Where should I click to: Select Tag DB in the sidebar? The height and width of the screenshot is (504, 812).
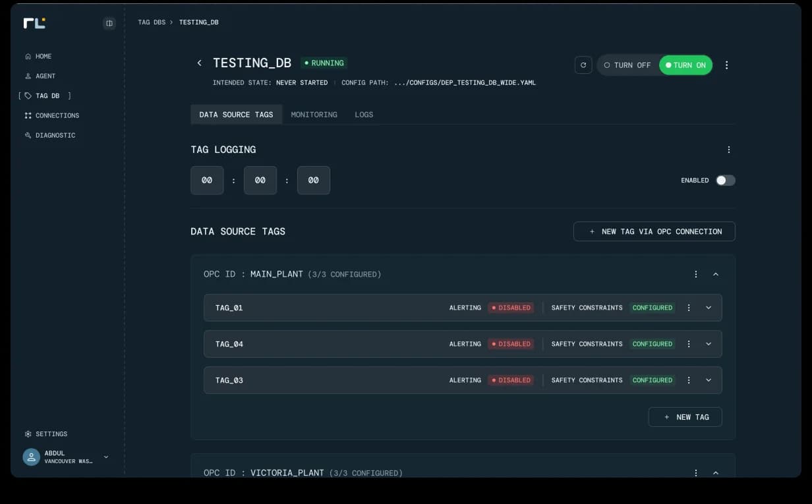(47, 96)
